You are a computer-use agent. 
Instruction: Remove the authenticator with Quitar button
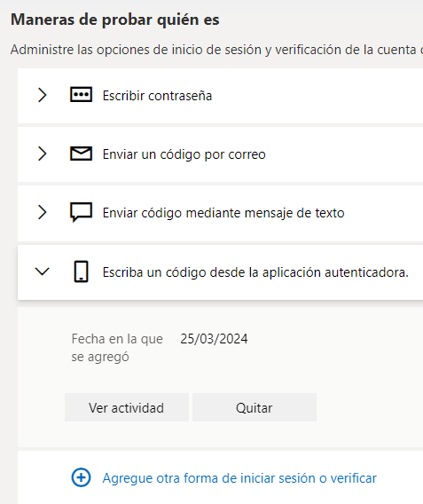[255, 407]
